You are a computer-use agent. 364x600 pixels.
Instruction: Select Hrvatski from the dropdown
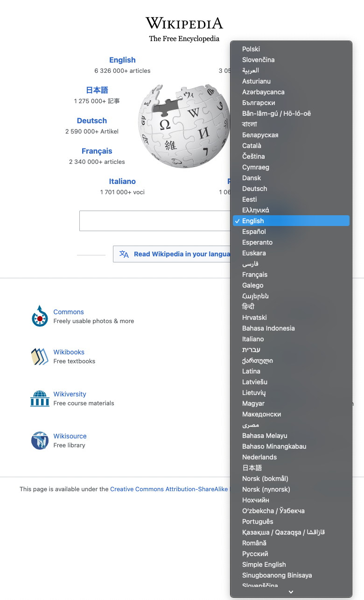pos(291,318)
